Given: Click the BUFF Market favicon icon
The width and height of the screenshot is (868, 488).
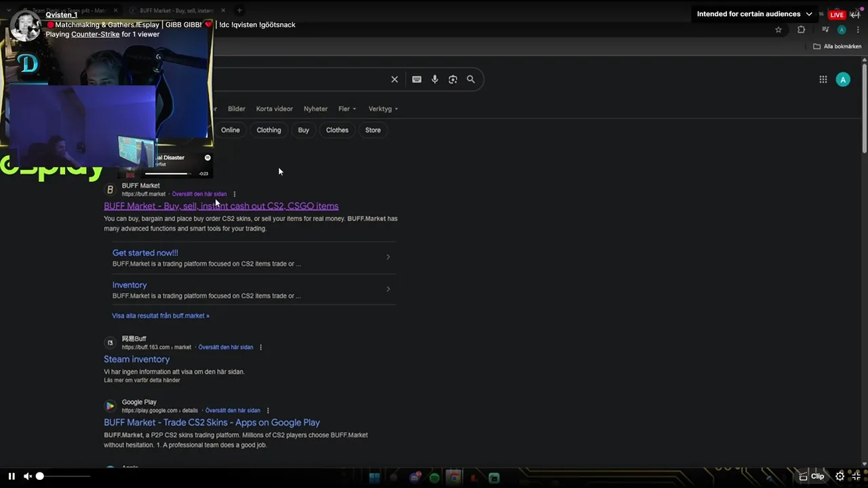Looking at the screenshot, I should (110, 190).
